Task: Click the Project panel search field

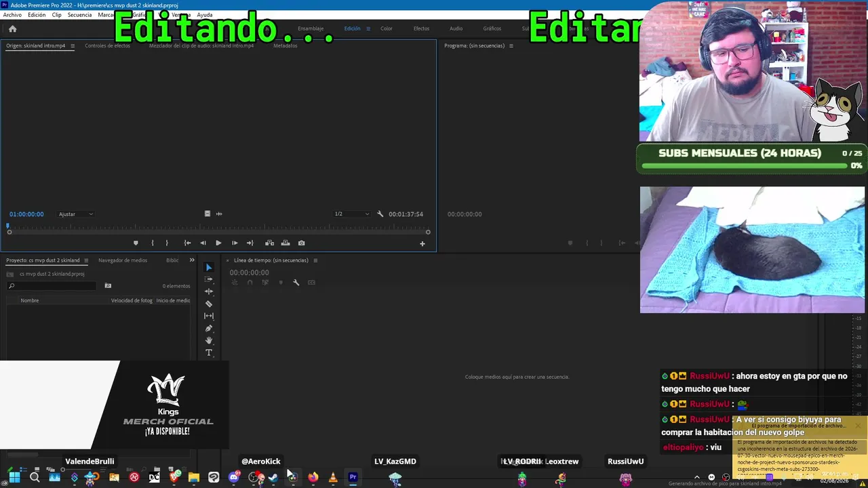Action: tap(52, 286)
